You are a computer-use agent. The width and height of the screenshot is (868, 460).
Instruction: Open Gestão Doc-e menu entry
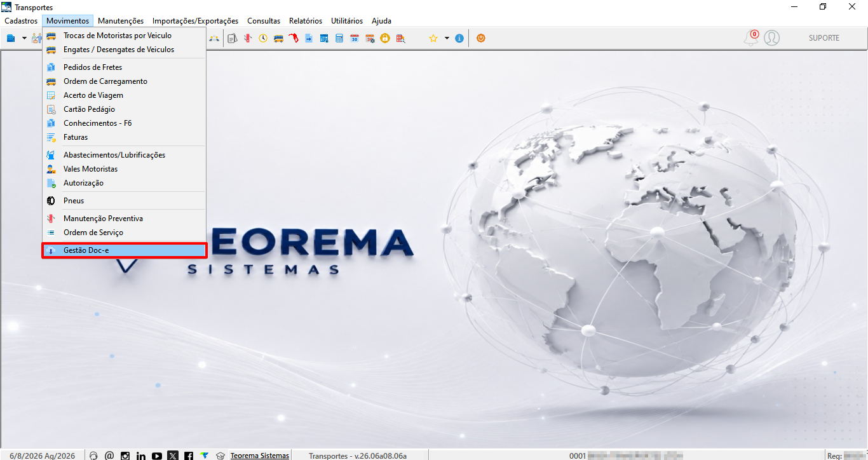pyautogui.click(x=124, y=250)
